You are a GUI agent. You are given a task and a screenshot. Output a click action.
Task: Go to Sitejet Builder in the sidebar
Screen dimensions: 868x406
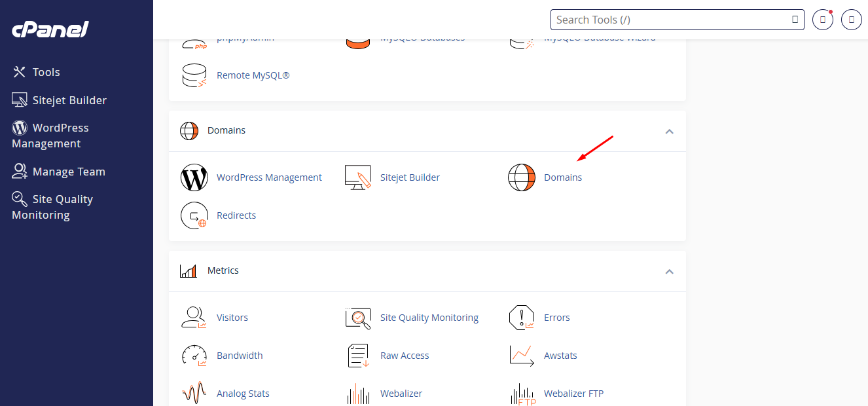click(69, 100)
